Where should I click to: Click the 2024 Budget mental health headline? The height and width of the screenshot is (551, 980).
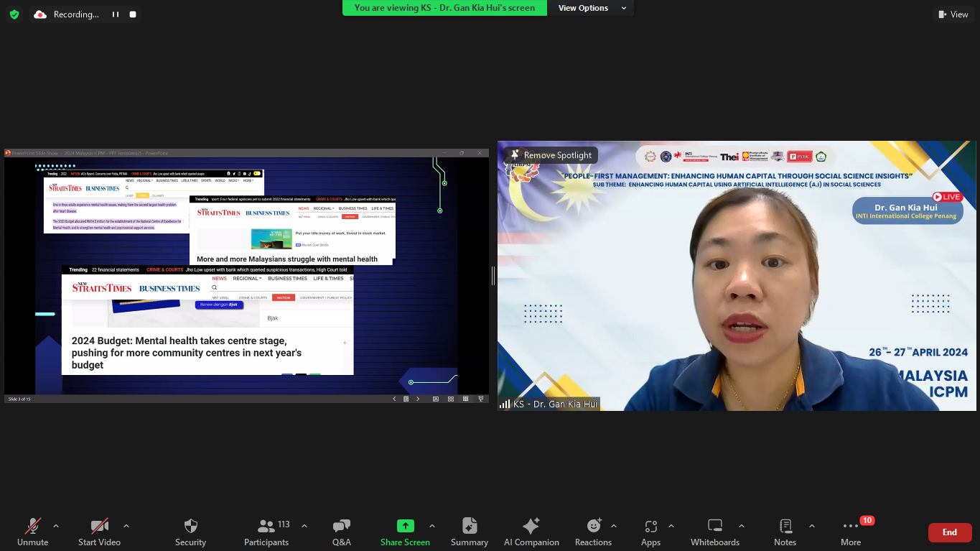pos(187,353)
